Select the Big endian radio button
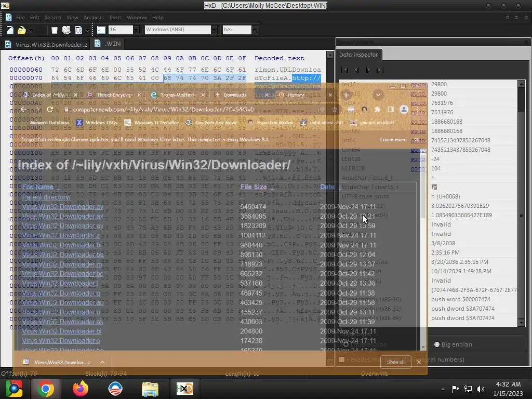Image resolution: width=532 pixels, height=399 pixels. tap(437, 344)
